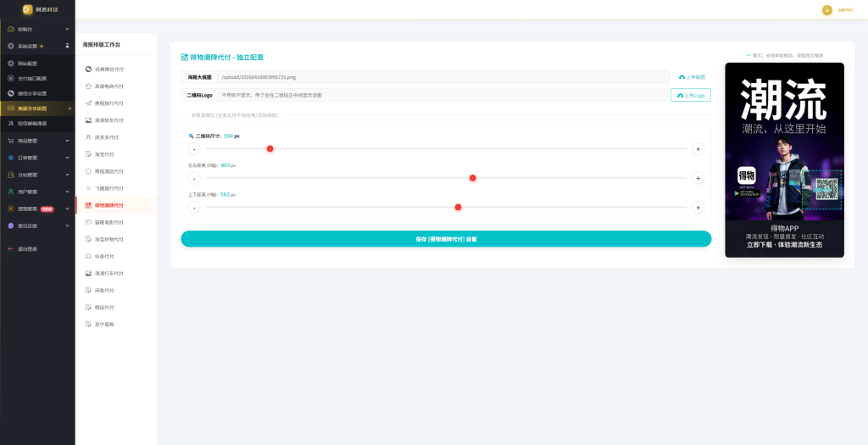
Task: Expand the 意见反馈 menu chevron
Action: (x=67, y=225)
